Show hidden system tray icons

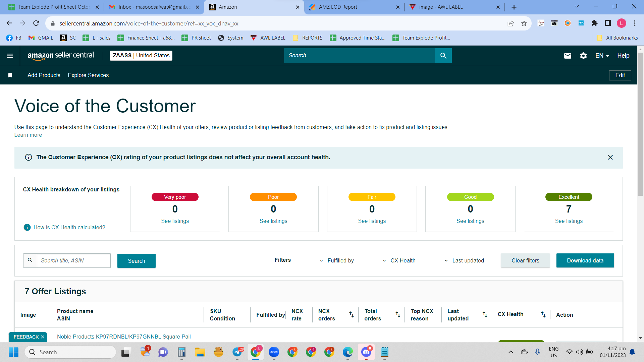click(x=511, y=352)
